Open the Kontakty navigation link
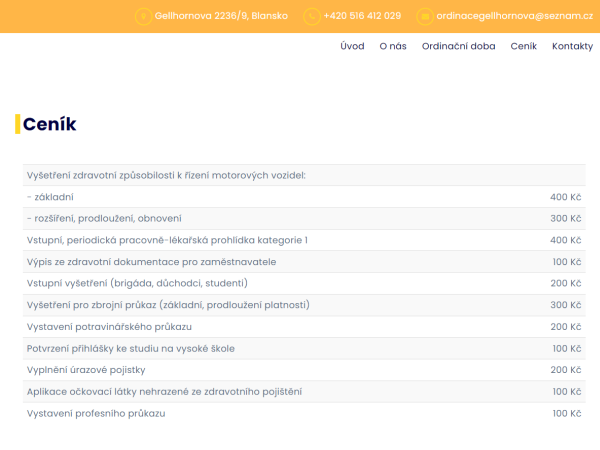 [x=572, y=46]
